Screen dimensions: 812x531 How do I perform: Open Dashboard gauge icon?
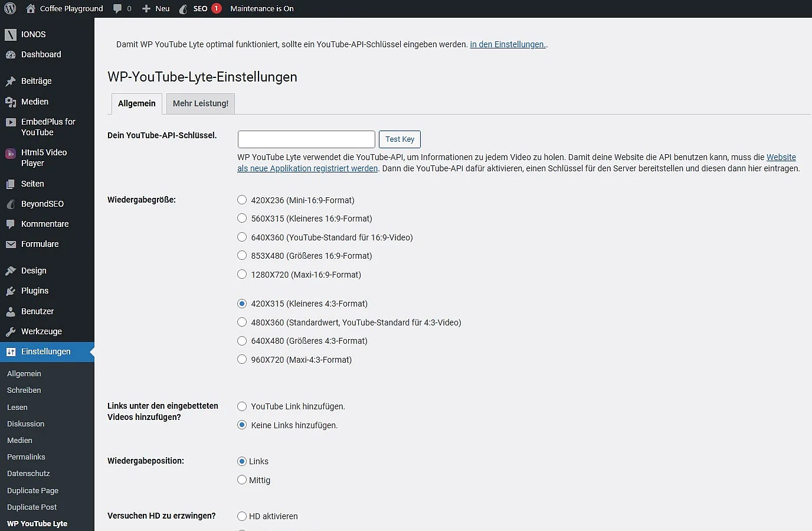point(11,54)
